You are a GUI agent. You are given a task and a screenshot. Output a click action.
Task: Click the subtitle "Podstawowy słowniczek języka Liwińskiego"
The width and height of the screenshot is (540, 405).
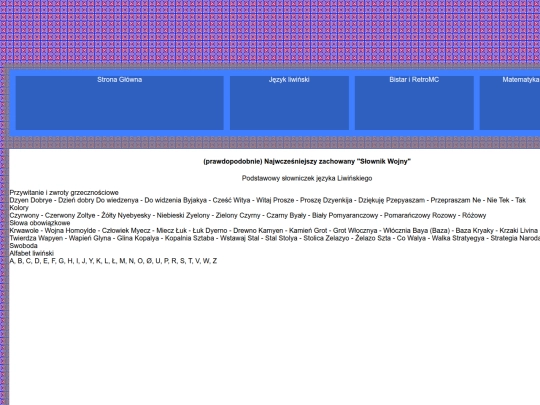pos(307,178)
